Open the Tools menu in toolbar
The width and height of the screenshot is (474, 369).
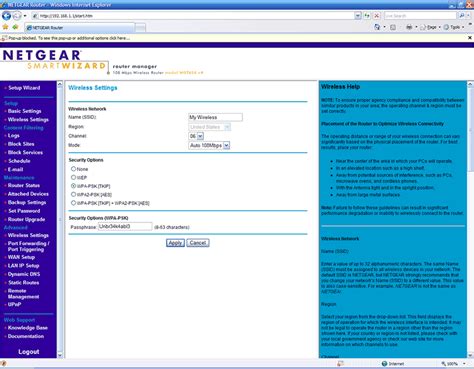(454, 27)
